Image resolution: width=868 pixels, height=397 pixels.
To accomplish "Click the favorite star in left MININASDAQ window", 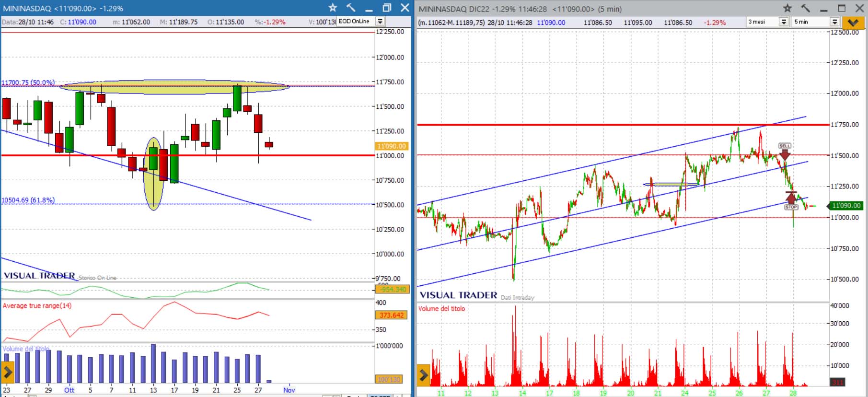I will pyautogui.click(x=333, y=8).
